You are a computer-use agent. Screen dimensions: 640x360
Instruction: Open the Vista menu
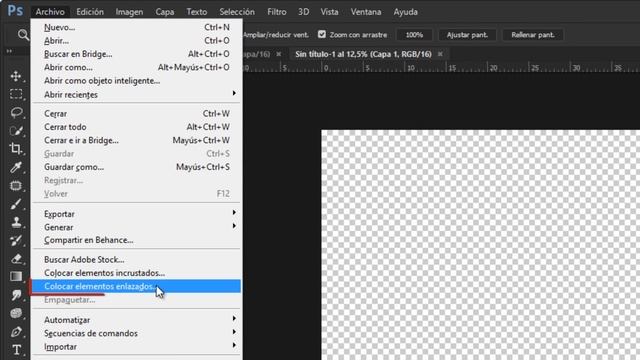[x=329, y=12]
